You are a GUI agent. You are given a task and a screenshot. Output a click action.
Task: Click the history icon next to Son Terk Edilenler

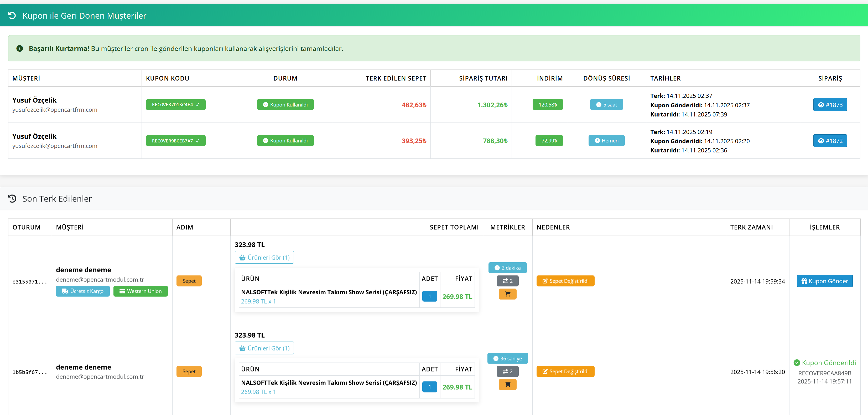(12, 199)
